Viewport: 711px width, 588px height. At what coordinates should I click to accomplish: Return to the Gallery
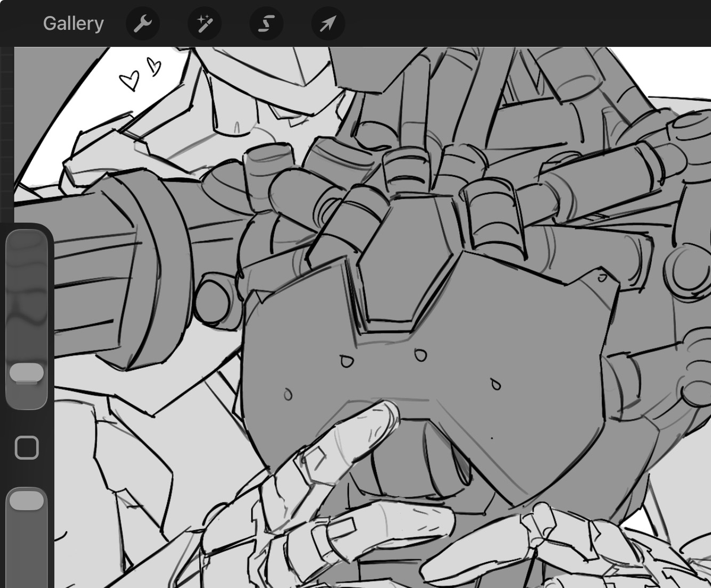click(x=73, y=24)
